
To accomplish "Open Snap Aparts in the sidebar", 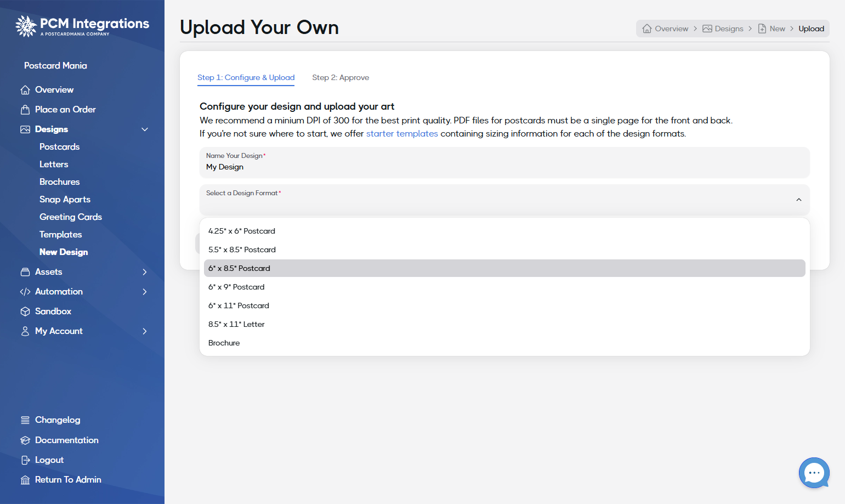I will (65, 200).
